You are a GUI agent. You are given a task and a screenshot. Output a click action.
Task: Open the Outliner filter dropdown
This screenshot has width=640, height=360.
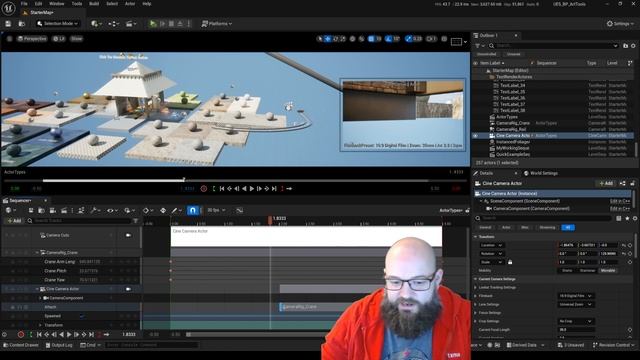[x=479, y=46]
